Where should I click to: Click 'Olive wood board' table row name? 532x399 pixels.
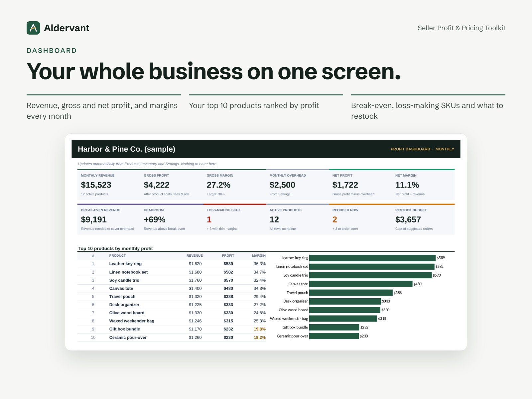point(127,313)
